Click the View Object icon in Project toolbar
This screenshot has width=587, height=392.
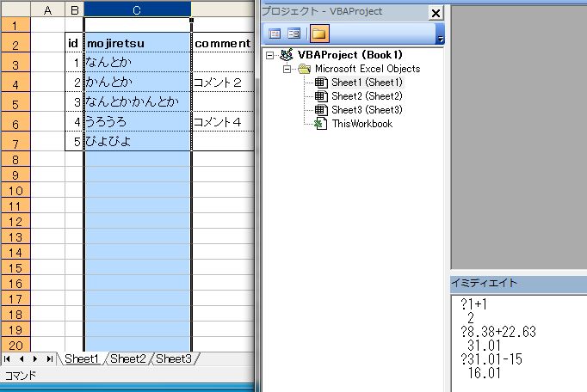[293, 34]
